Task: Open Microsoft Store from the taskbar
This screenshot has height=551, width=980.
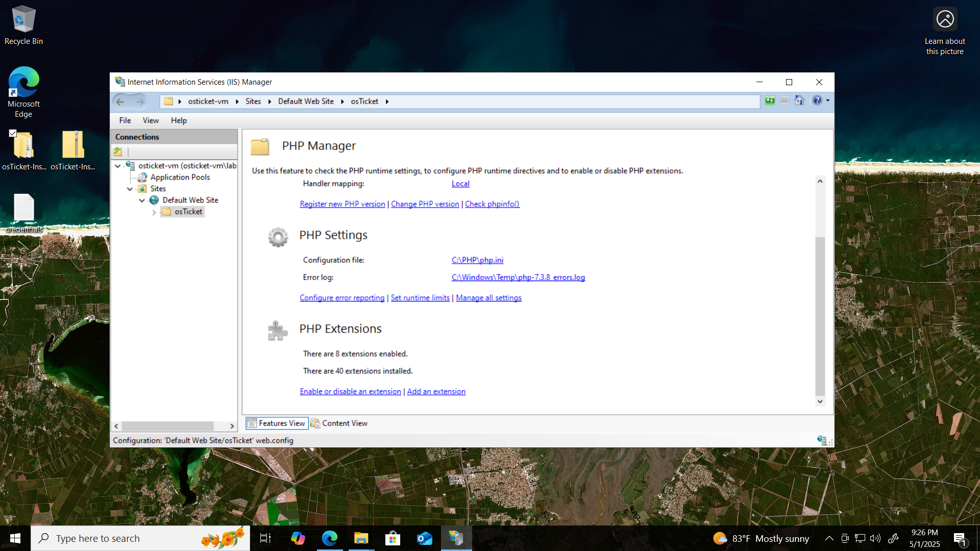Action: tap(393, 538)
